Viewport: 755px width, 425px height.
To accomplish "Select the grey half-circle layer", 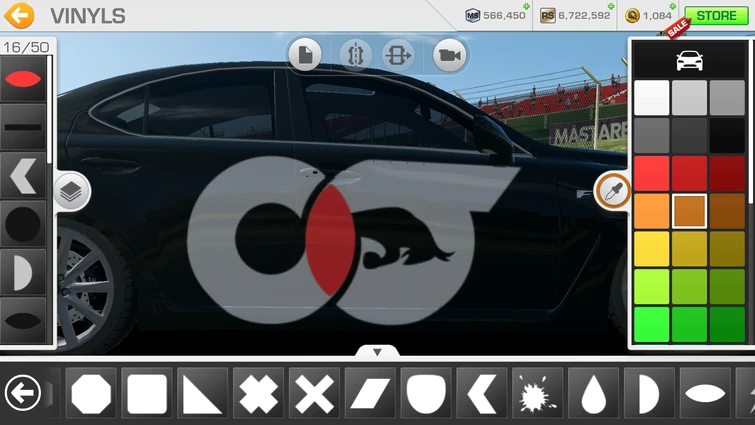I will [23, 272].
